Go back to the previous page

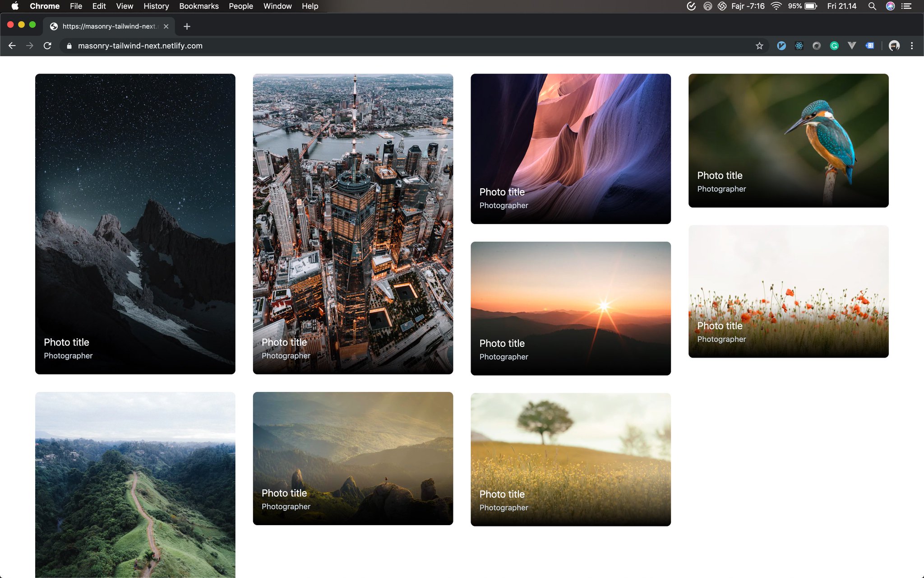12,46
